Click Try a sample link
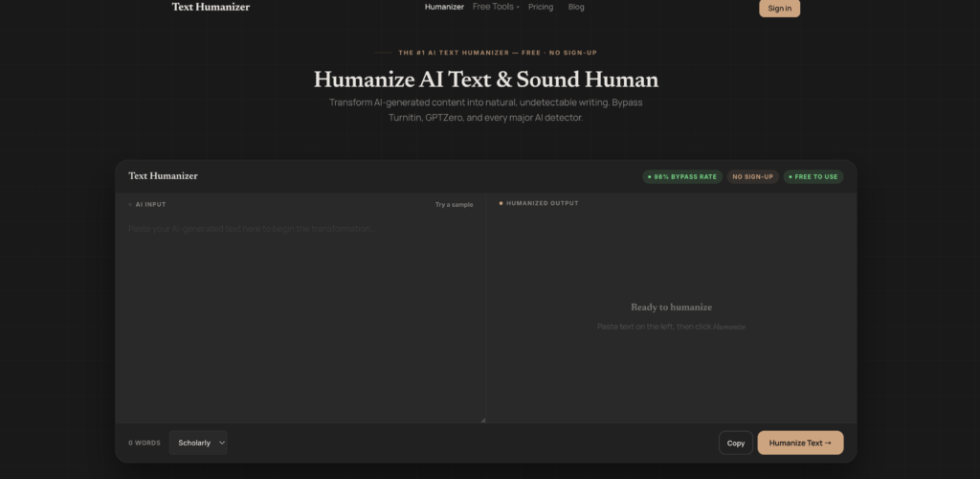Screen dimensions: 980x479 click(x=455, y=204)
